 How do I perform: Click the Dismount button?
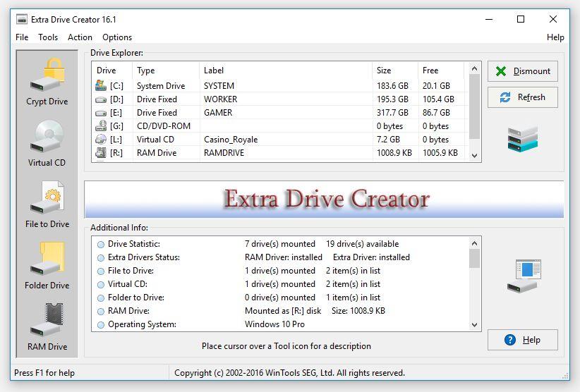tap(523, 71)
